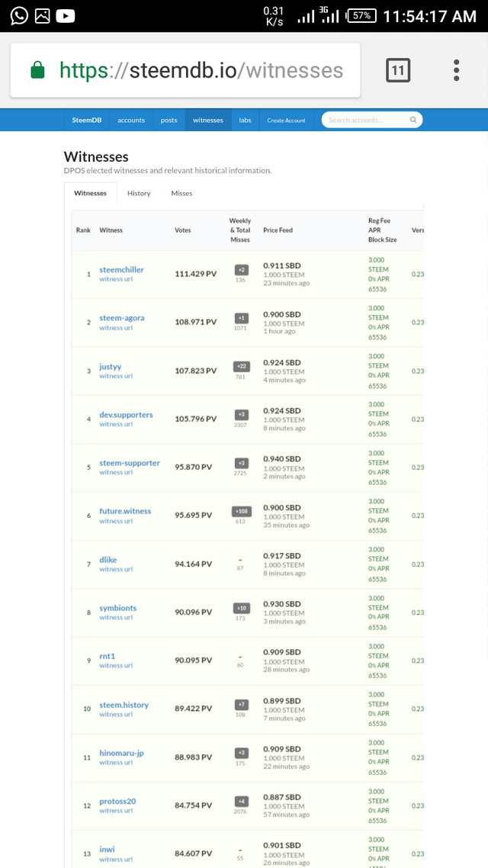Click the +10 misses badge for symbionts
Screen dimensions: 488x868
click(x=242, y=608)
